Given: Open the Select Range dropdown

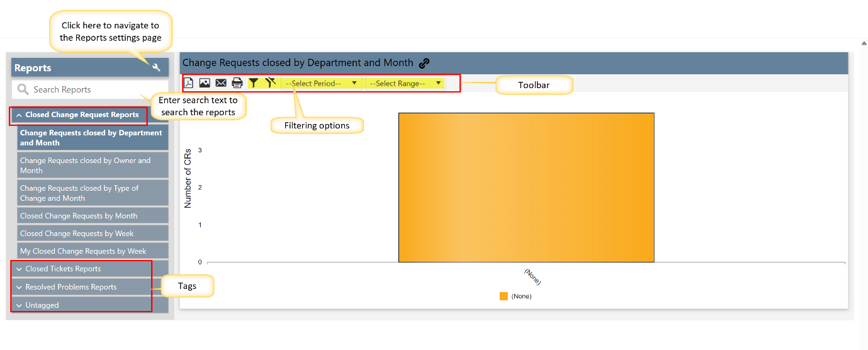Looking at the screenshot, I should pyautogui.click(x=405, y=83).
